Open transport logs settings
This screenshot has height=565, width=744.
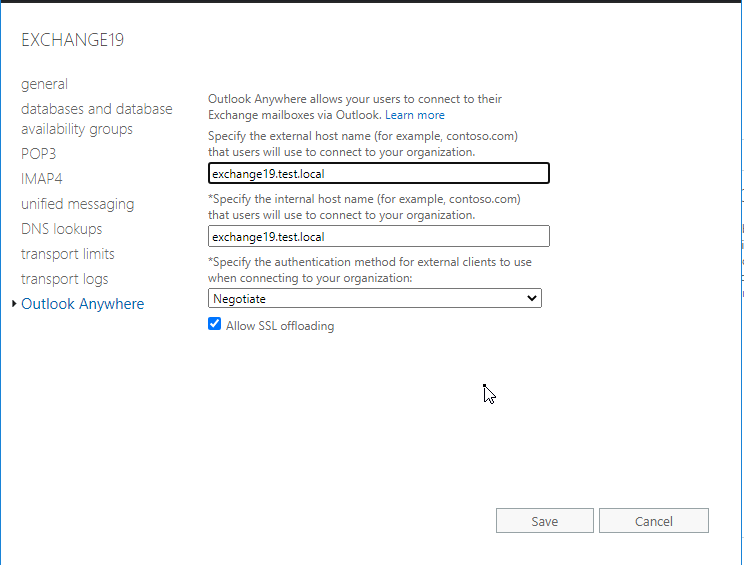coord(65,279)
